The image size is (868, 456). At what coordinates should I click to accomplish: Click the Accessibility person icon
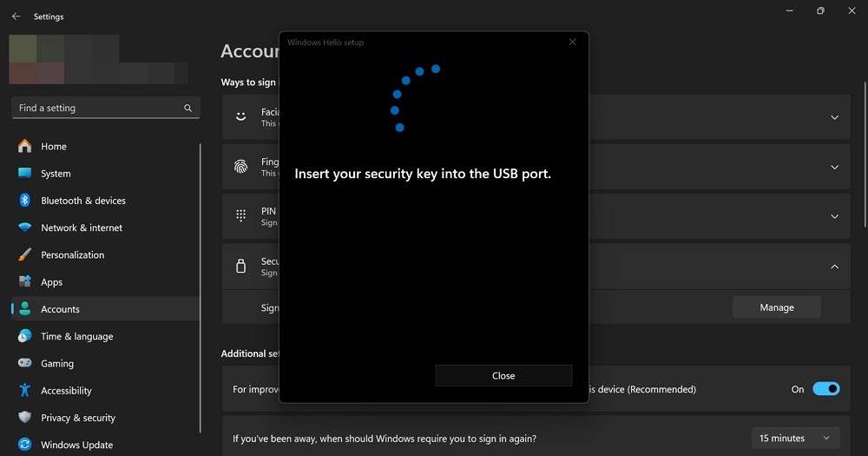click(25, 391)
